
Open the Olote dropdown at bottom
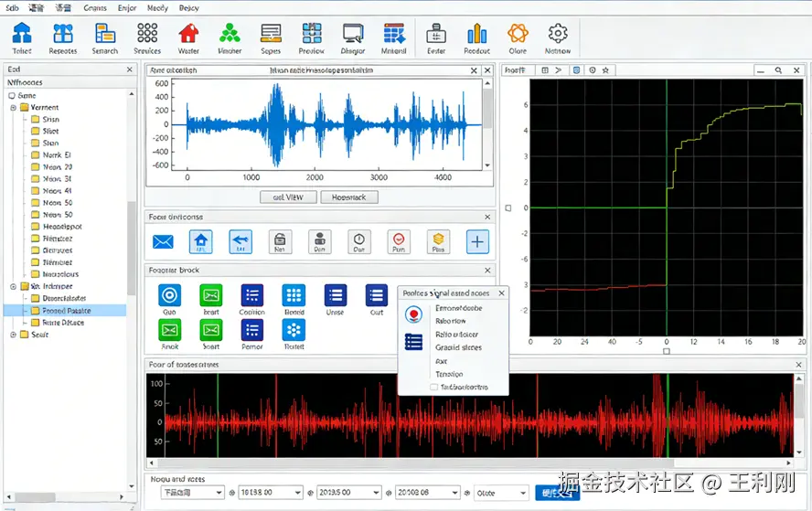(500, 493)
